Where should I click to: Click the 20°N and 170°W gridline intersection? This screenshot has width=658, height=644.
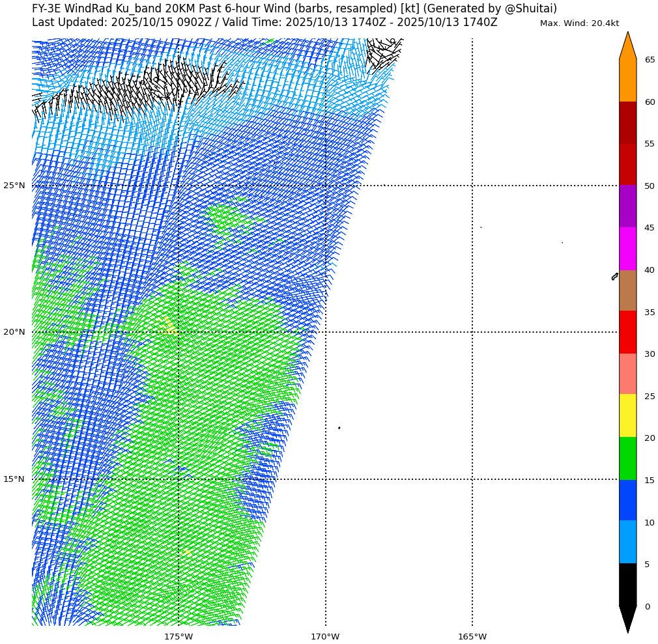point(326,332)
